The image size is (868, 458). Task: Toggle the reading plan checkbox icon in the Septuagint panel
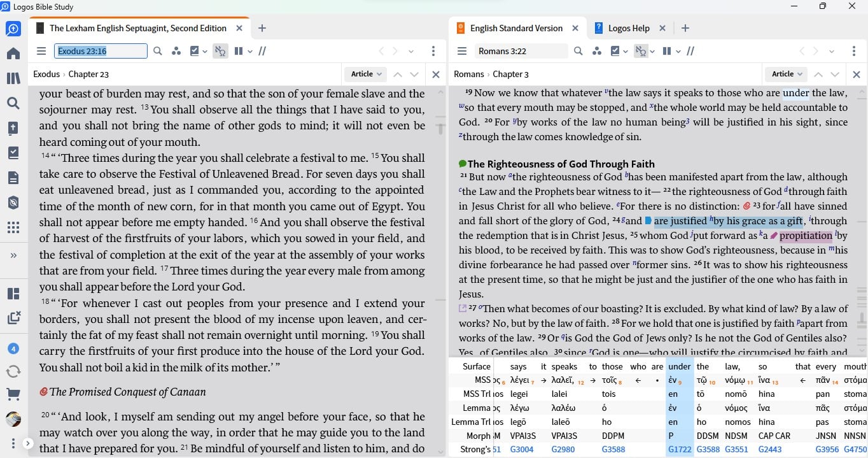tap(195, 52)
